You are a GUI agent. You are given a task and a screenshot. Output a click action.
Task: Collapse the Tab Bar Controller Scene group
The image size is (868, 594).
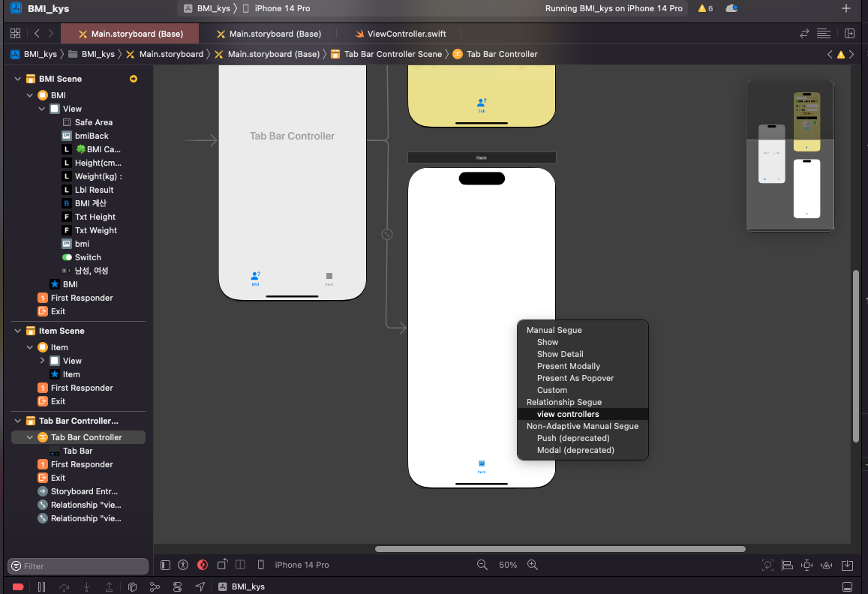(x=18, y=421)
